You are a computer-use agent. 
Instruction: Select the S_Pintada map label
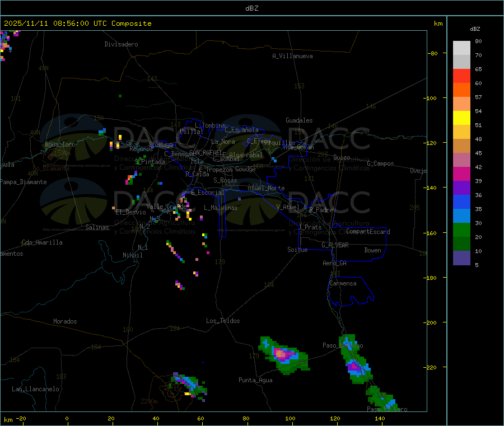(150, 162)
